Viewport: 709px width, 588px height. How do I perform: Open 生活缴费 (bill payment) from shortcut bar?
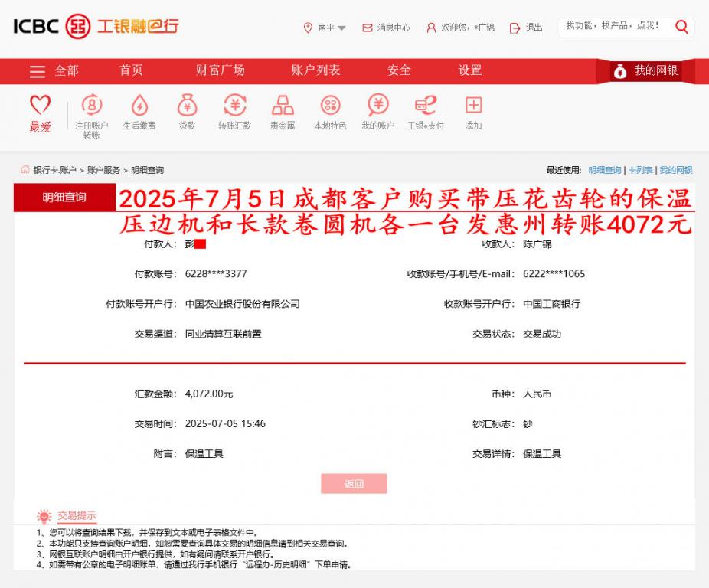click(x=138, y=110)
